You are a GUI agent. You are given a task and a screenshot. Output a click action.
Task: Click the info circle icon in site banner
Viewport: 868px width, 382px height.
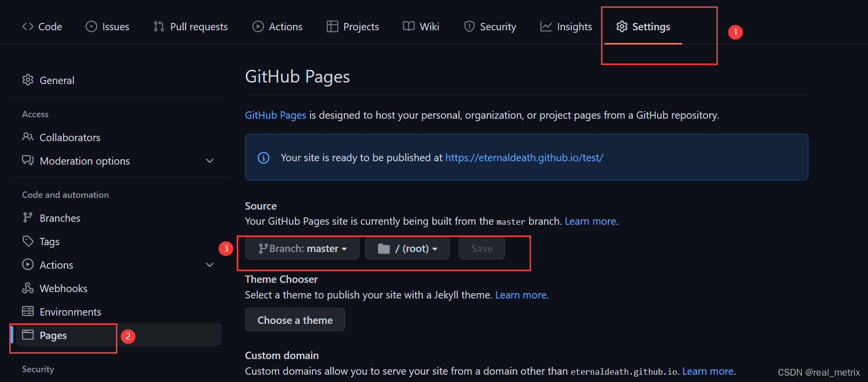tap(264, 157)
